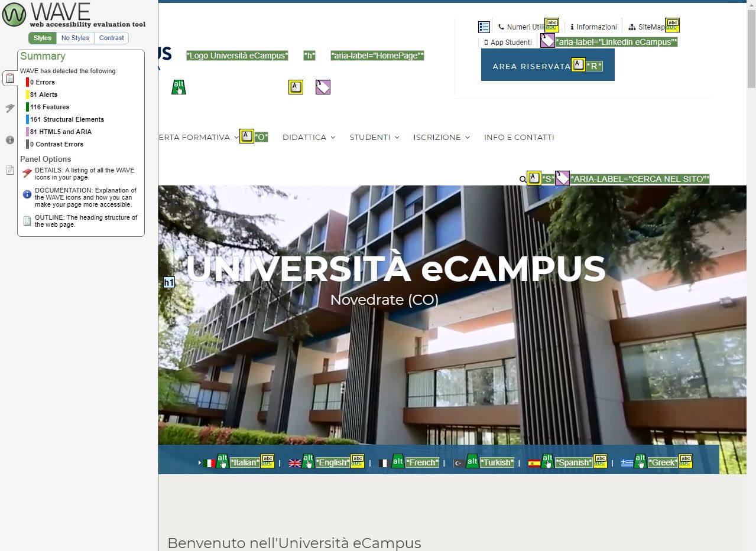Image resolution: width=756 pixels, height=551 pixels.
Task: Click the United Kingdom flag icon
Action: pos(295,463)
